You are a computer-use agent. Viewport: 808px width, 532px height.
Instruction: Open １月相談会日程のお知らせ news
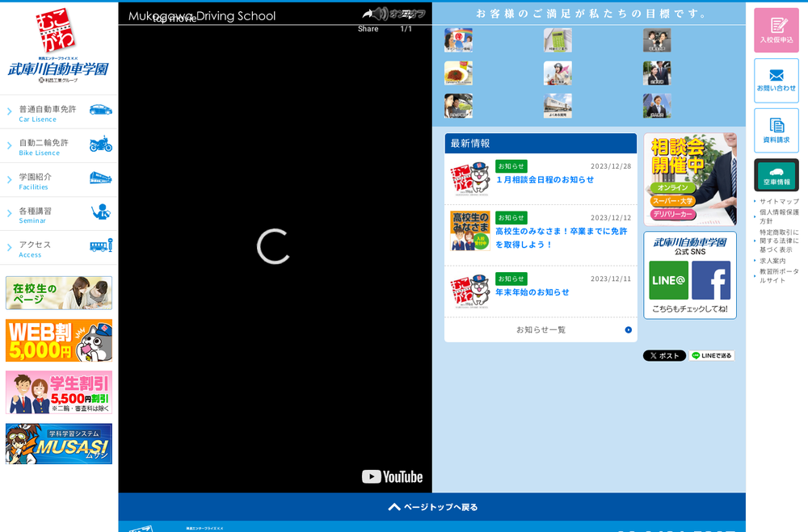coord(545,180)
